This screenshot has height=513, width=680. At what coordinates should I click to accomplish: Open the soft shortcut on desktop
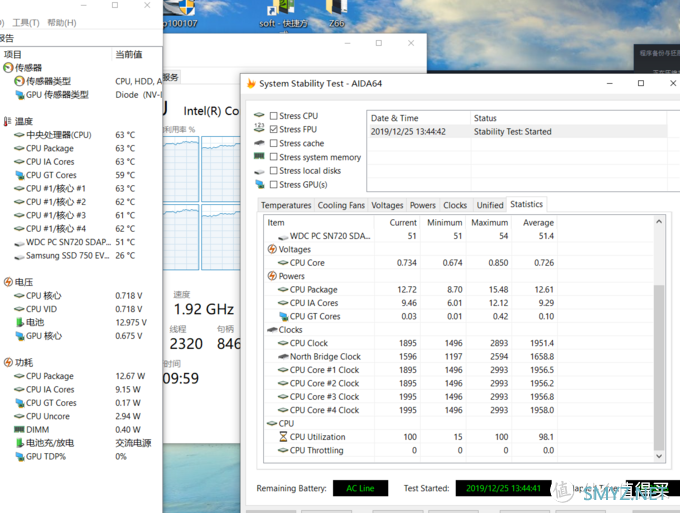(x=283, y=15)
